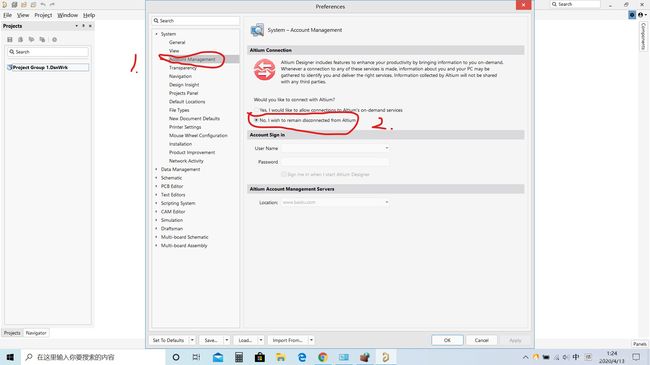
Task: Click the open folder icon in the quick access bar
Action: 24,5
